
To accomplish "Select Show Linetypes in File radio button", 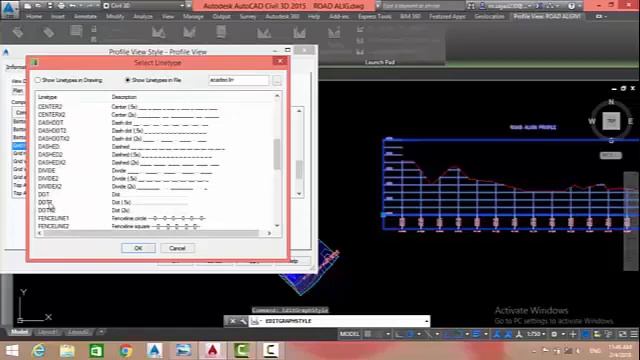I will pos(128,80).
